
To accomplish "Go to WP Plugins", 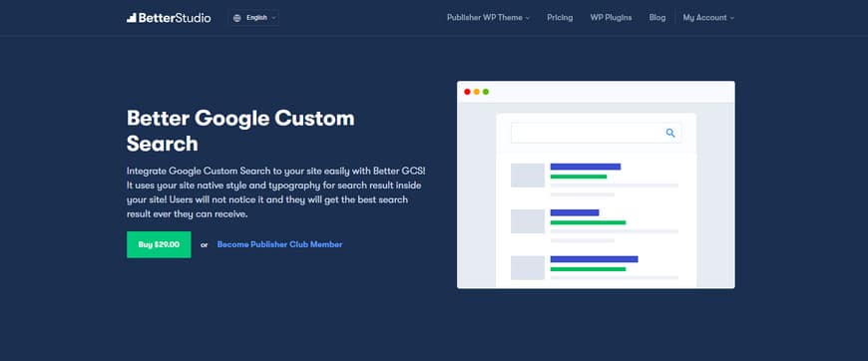I will (x=611, y=18).
